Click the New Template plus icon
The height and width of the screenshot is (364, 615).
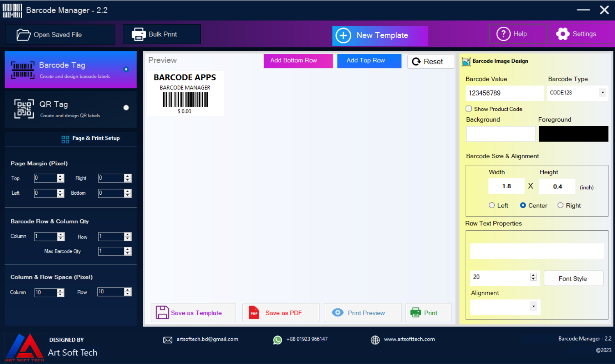(343, 35)
